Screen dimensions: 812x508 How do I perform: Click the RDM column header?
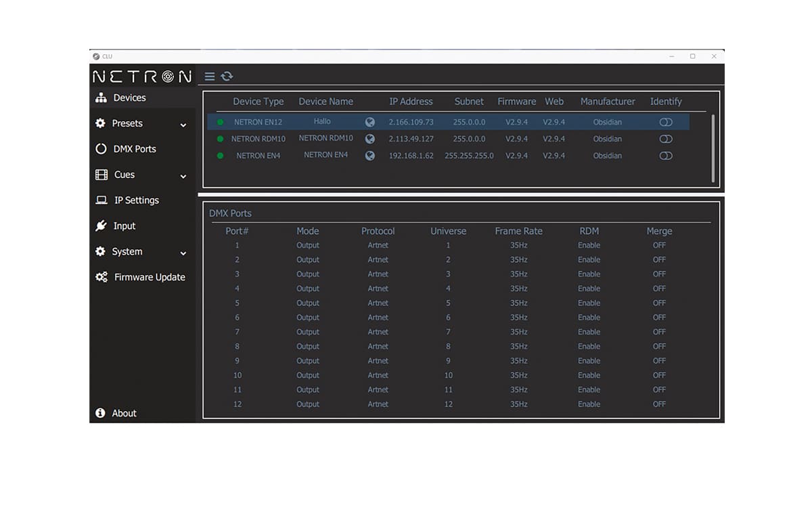(x=589, y=231)
